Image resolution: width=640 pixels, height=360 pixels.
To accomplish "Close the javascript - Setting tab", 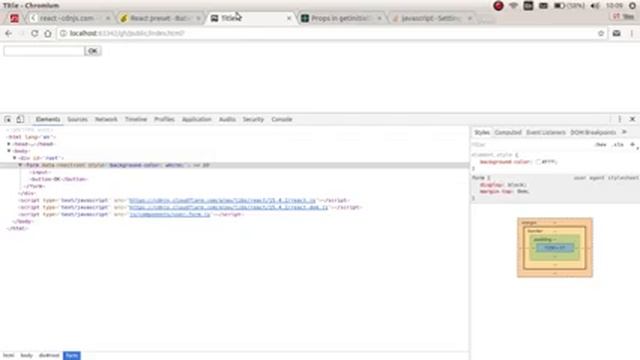I will coord(470,18).
